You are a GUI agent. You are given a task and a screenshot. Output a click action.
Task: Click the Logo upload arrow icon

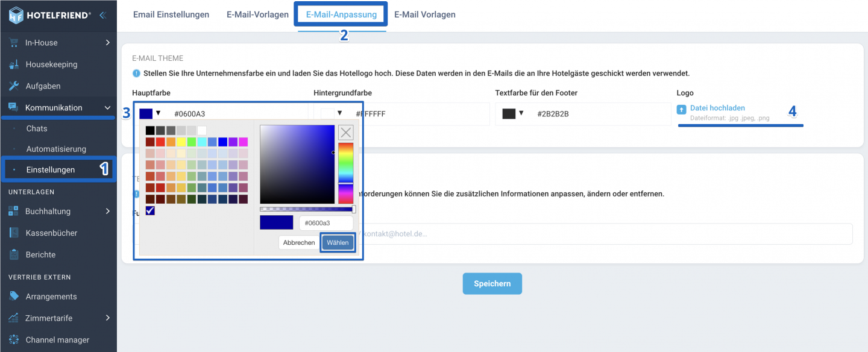tap(682, 110)
